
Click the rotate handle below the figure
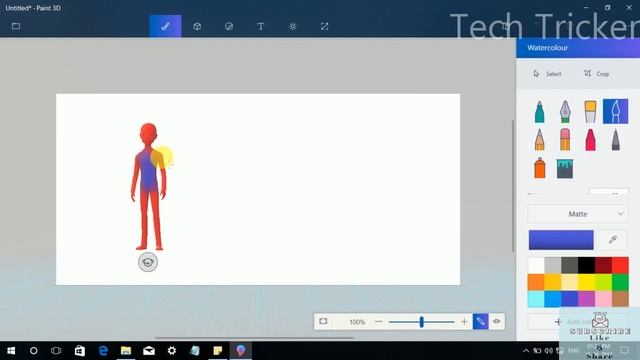(148, 262)
